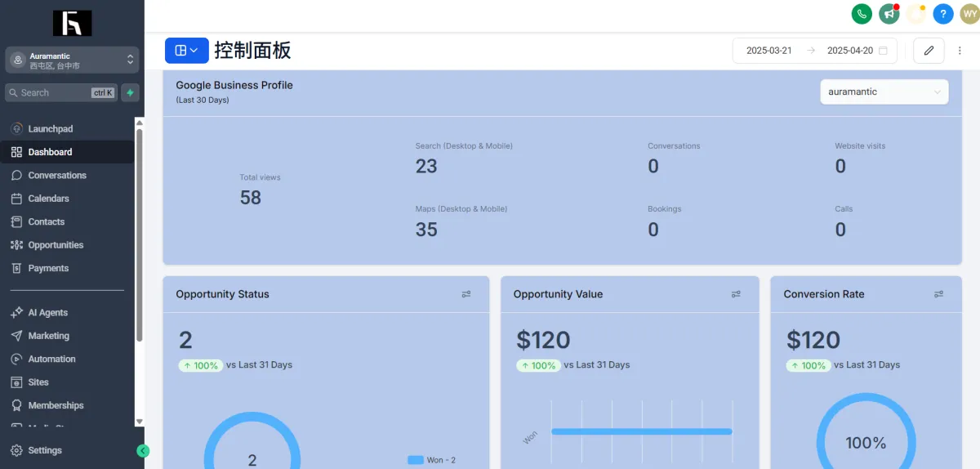Click the sidebar scrollbar up arrow

click(x=139, y=123)
